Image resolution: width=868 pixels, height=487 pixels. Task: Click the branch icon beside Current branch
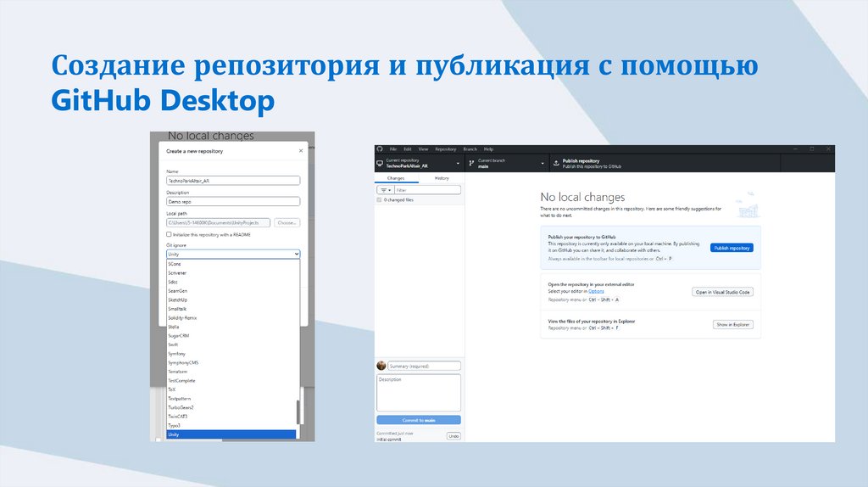click(471, 164)
